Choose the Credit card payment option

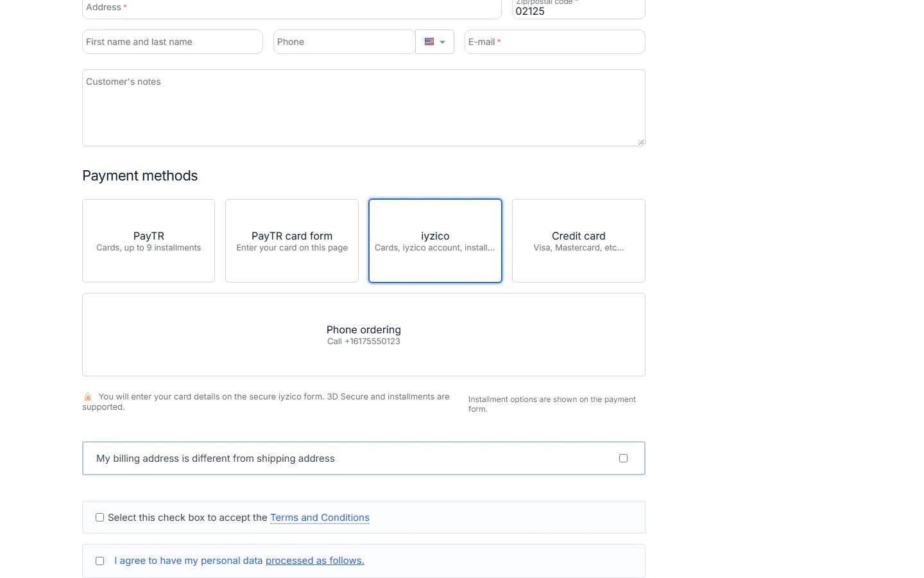tap(579, 241)
